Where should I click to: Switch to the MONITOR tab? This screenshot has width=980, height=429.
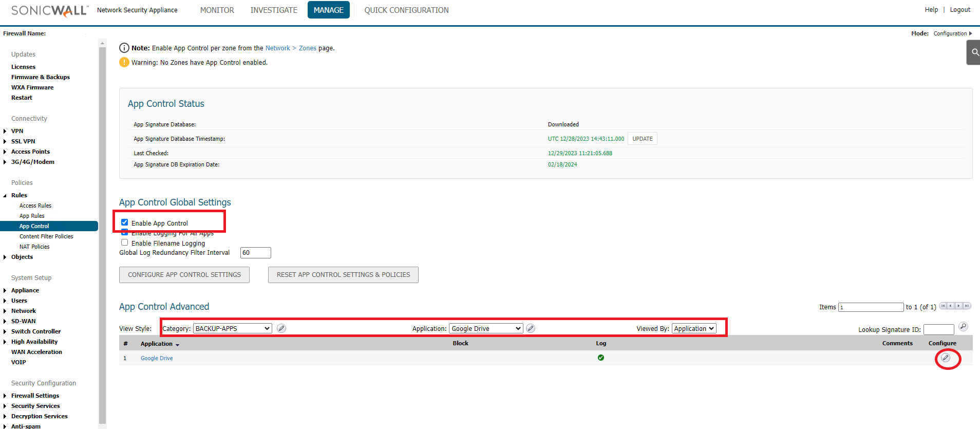point(217,10)
